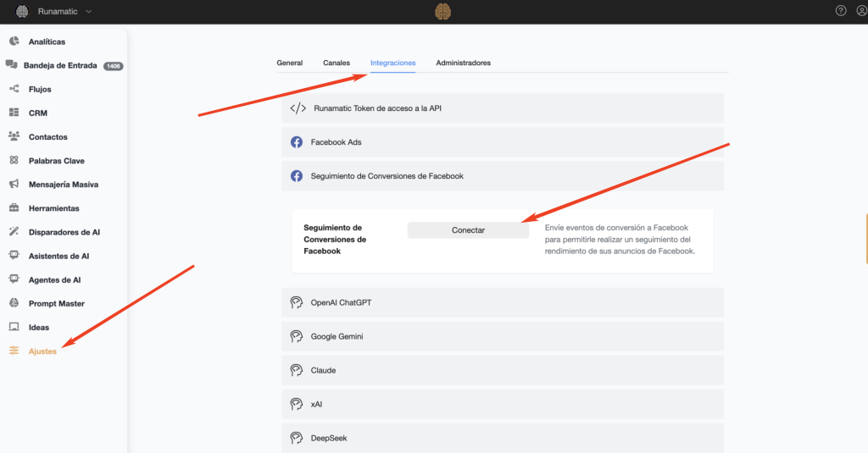Click the Mensajería Masiva megaphone icon
Screen dimensions: 868x453
point(14,184)
